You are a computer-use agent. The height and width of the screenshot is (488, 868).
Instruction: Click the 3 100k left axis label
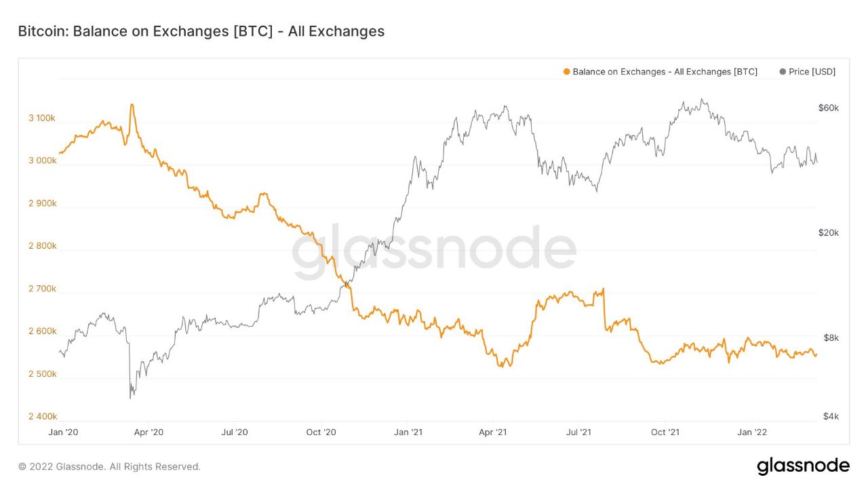click(x=42, y=119)
